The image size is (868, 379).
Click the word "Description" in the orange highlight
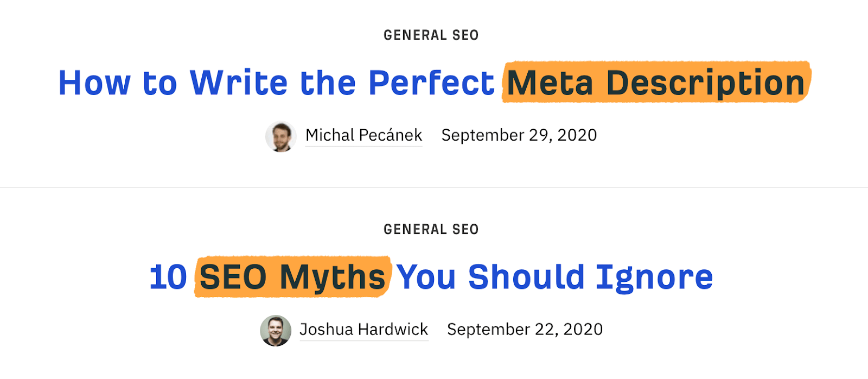pos(705,83)
